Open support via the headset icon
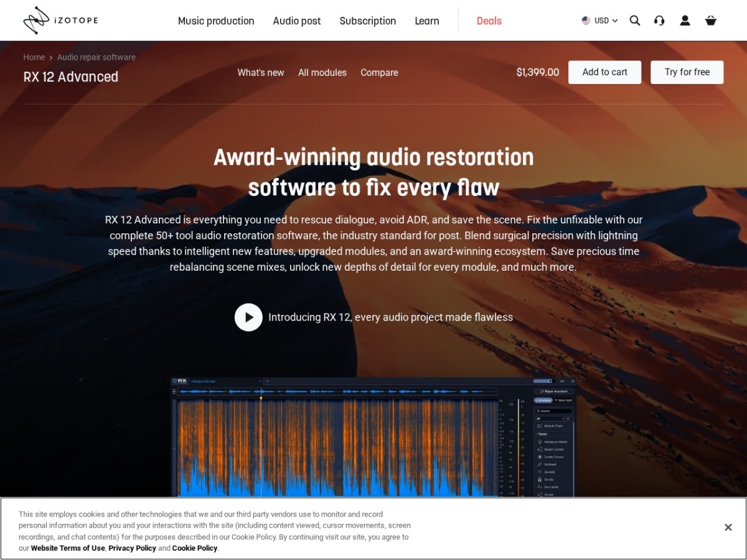The image size is (747, 560). pos(659,21)
